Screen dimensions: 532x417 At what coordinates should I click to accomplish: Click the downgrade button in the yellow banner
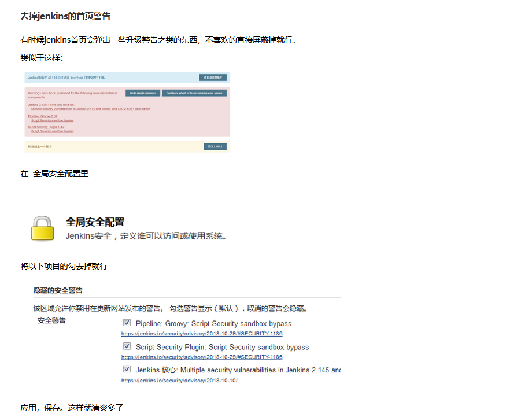point(215,146)
